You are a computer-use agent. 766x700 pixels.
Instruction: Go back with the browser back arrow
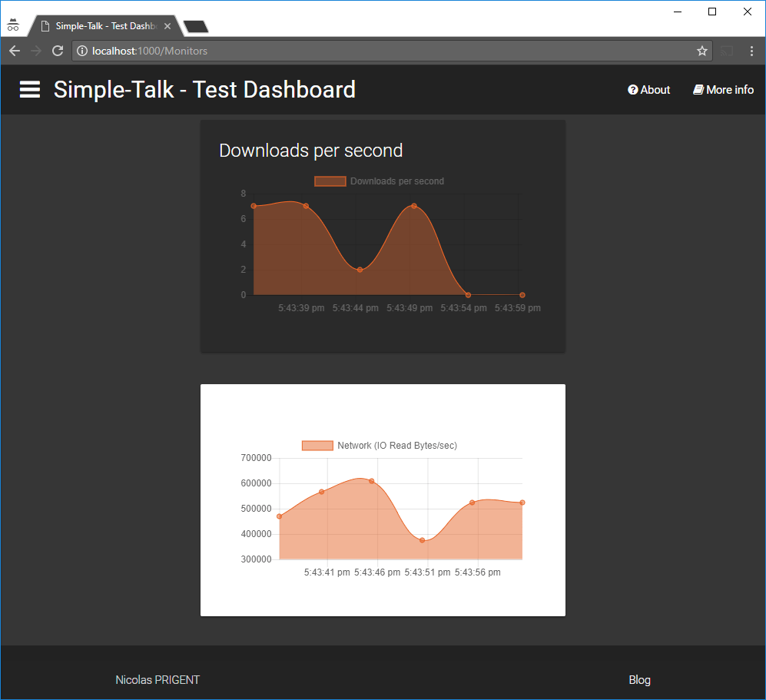coord(15,51)
